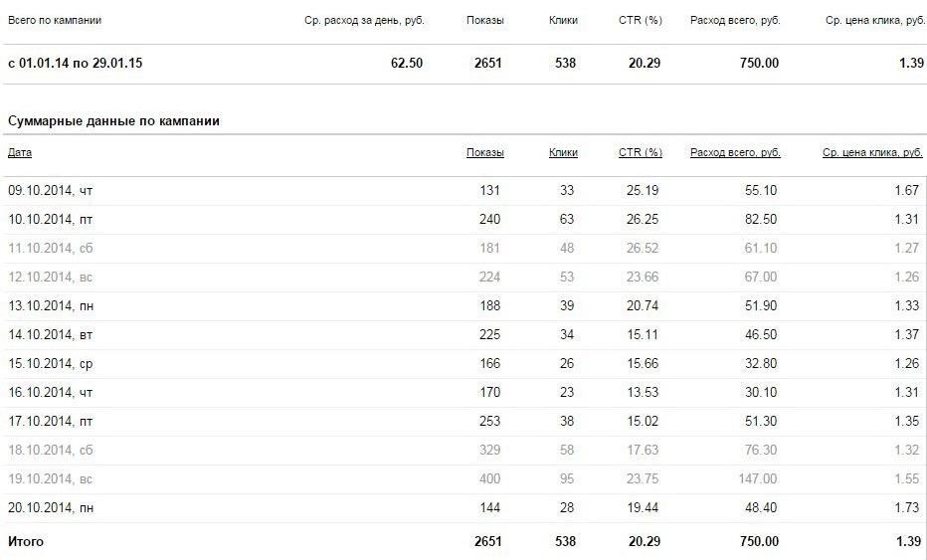The width and height of the screenshot is (927, 560).
Task: Click the 400 impressions value cell
Action: 489,479
